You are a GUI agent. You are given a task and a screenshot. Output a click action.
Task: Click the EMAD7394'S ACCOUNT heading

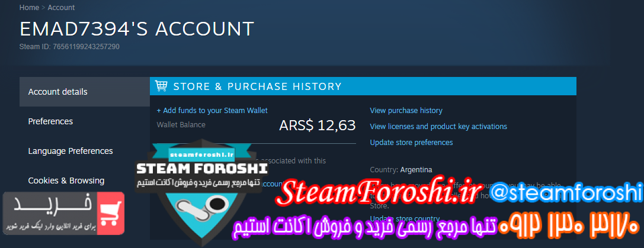(137, 29)
